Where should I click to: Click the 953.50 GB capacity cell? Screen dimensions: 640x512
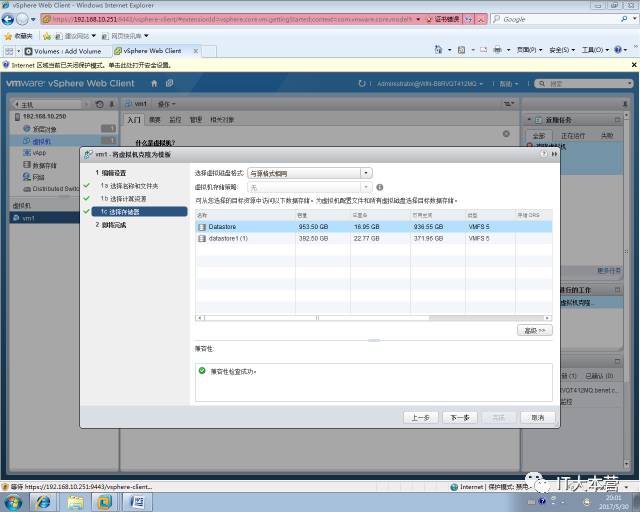[x=313, y=227]
